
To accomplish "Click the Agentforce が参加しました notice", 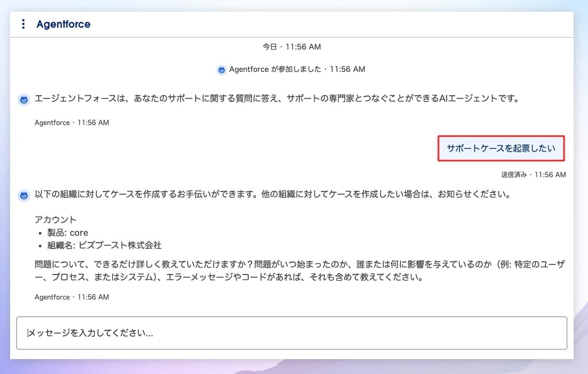I will [x=297, y=69].
